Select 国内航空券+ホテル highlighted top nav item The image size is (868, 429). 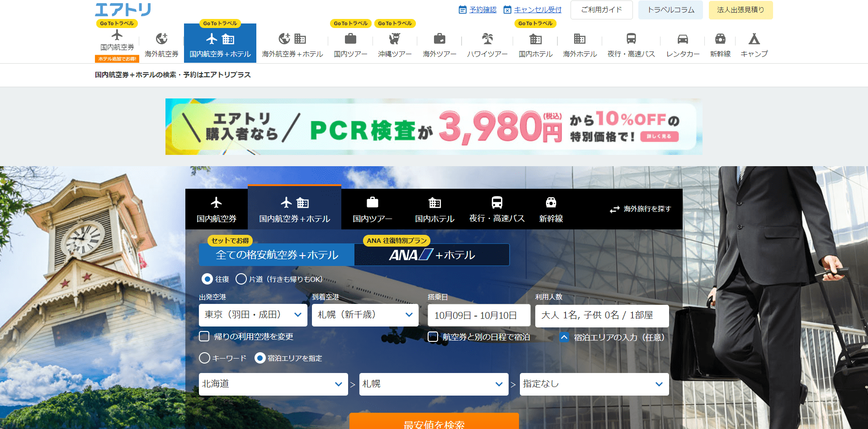[220, 43]
